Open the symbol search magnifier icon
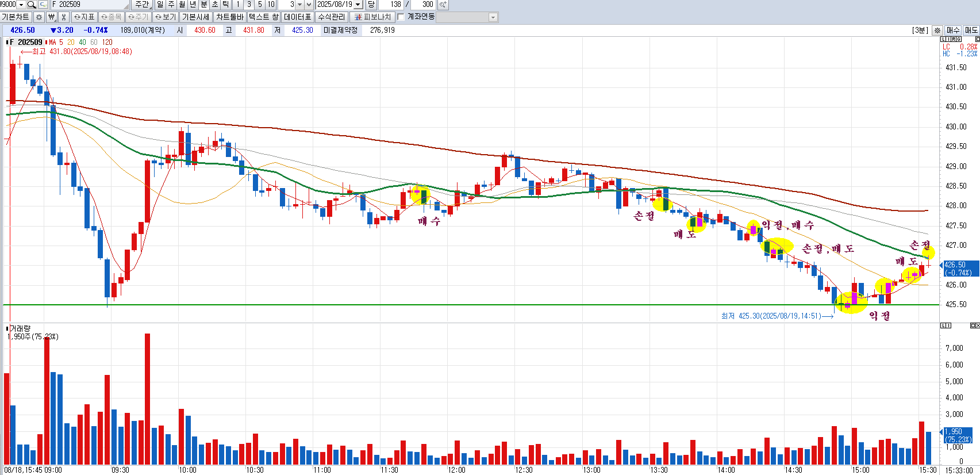Screen dimensions: 980x475 [x=32, y=5]
